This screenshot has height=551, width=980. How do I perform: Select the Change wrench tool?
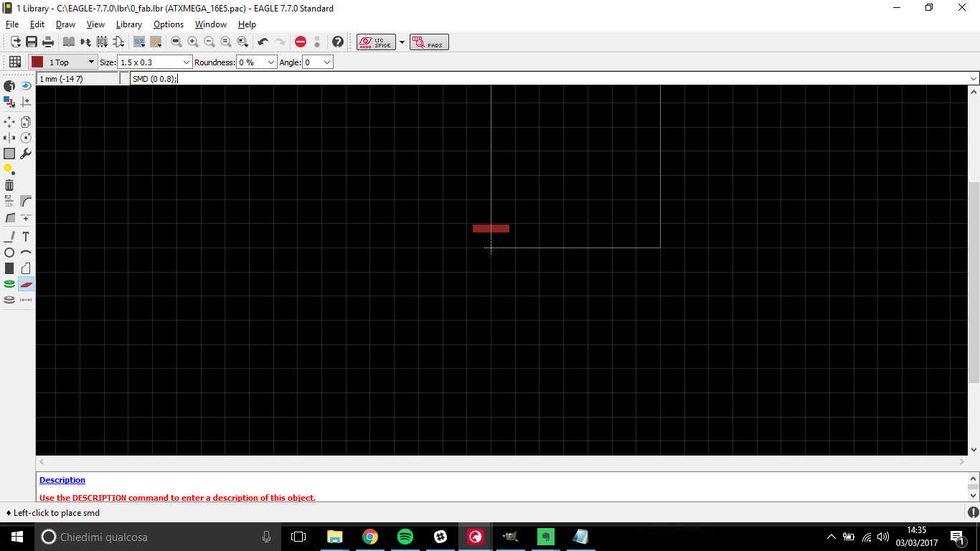pyautogui.click(x=26, y=154)
